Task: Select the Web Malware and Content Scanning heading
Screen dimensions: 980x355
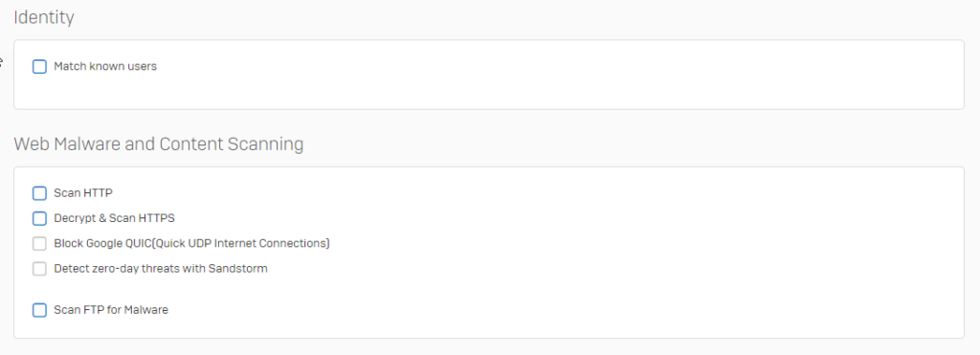Action: (159, 144)
